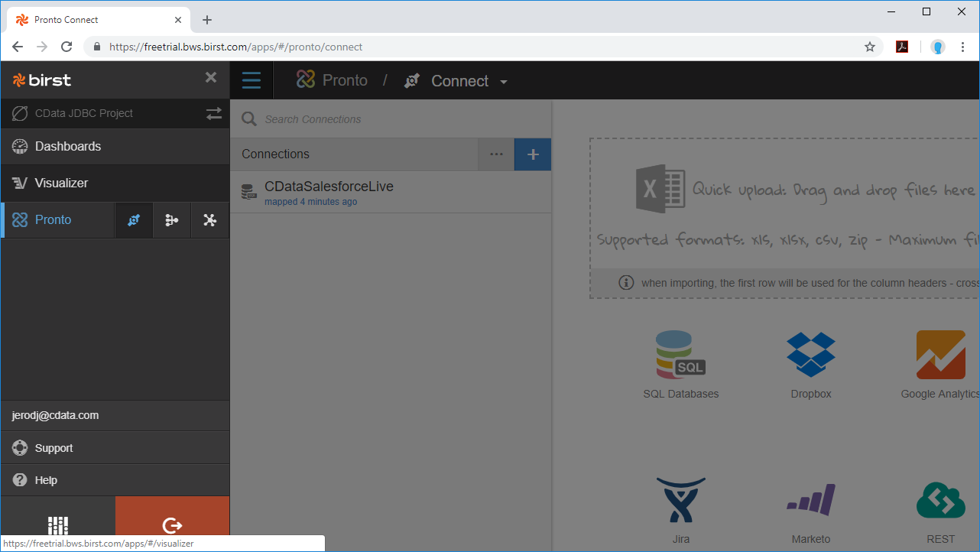Viewport: 980px width, 552px height.
Task: Click the orange logout icon
Action: tap(173, 524)
